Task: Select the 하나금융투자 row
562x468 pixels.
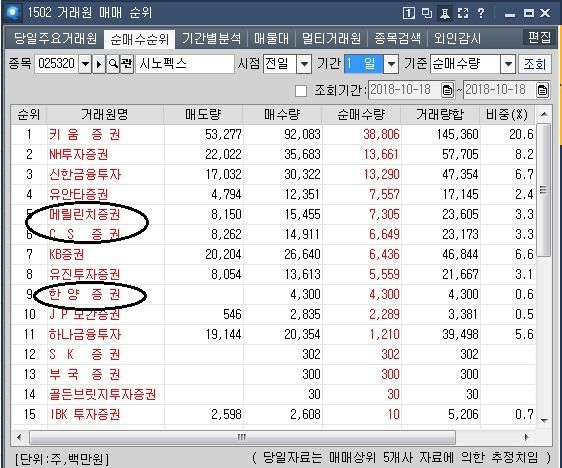Action: (x=273, y=335)
